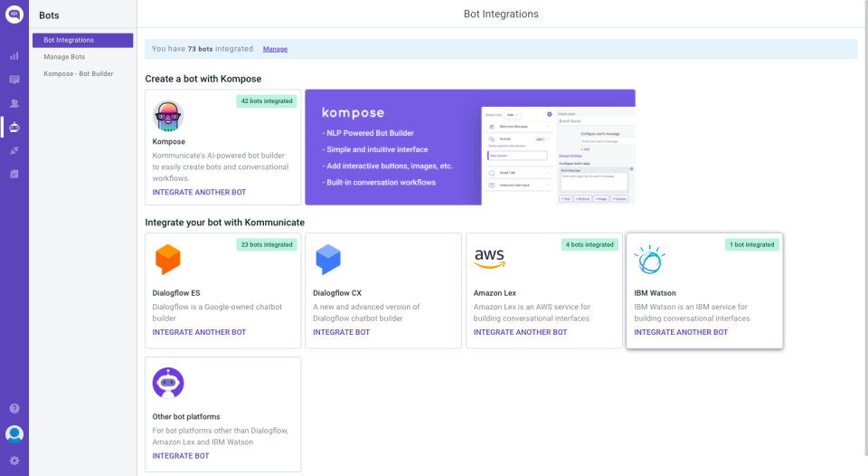
Task: Click the 42 bots integrated badge
Action: 267,100
